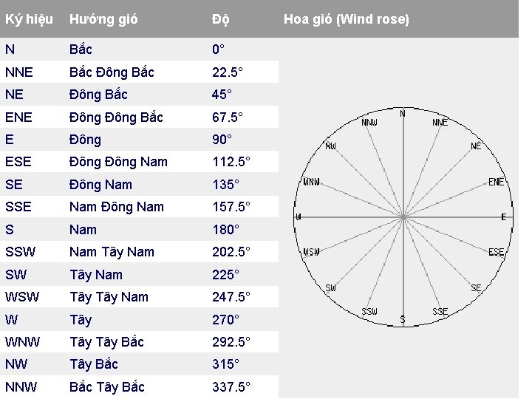The height and width of the screenshot is (399, 532).
Task: Click the 'Hướng gió' column header
Action: click(103, 19)
